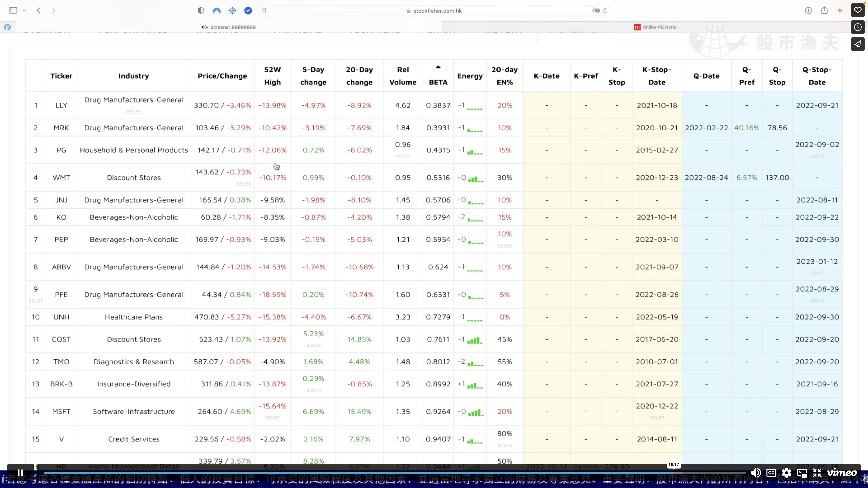Sort table by Ticker column
The height and width of the screenshot is (488, 868).
tap(61, 76)
